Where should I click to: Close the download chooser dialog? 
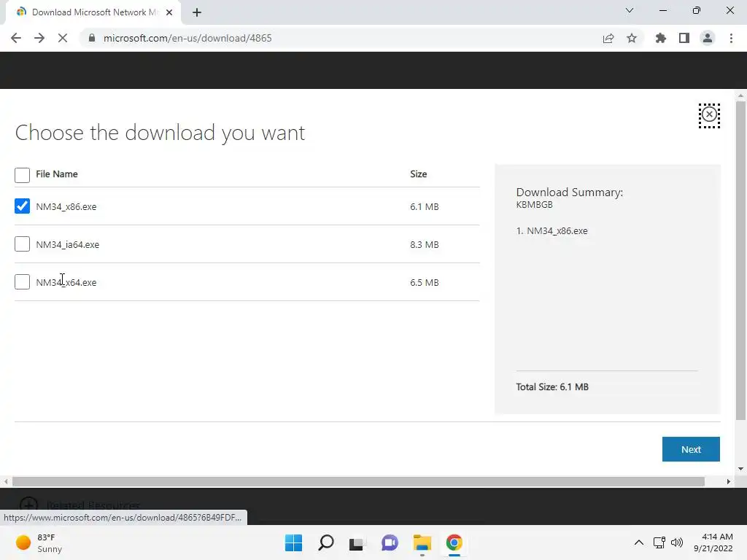click(709, 115)
